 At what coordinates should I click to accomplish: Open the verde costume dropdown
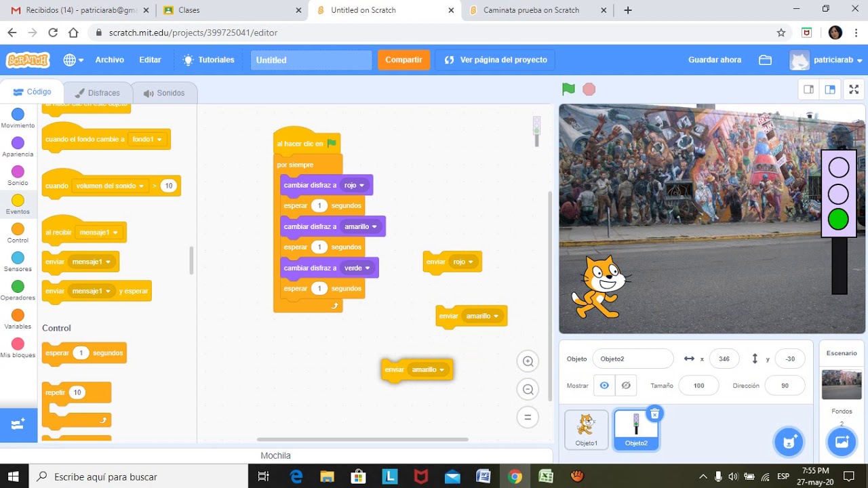(359, 268)
